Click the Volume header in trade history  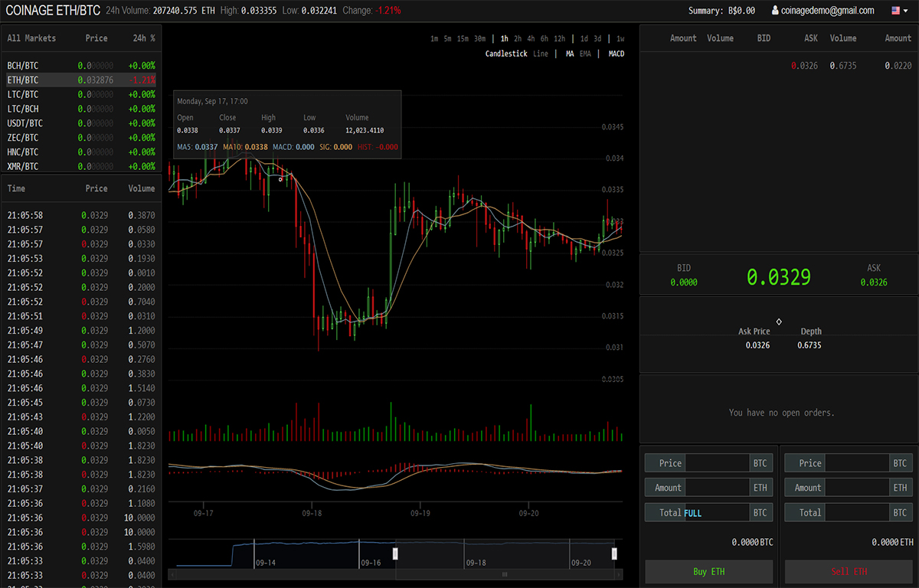click(142, 188)
